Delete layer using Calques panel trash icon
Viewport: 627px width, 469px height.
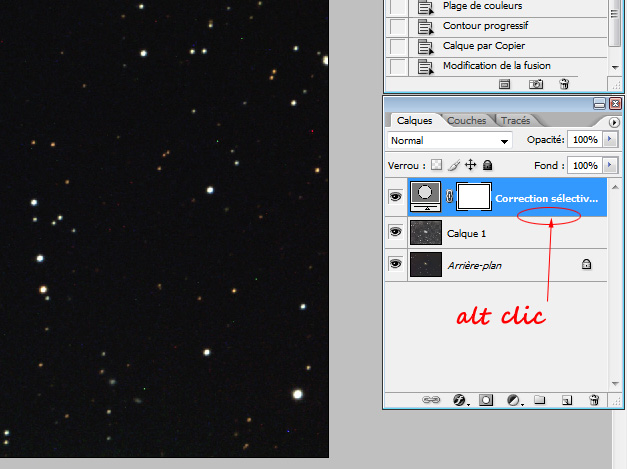594,400
